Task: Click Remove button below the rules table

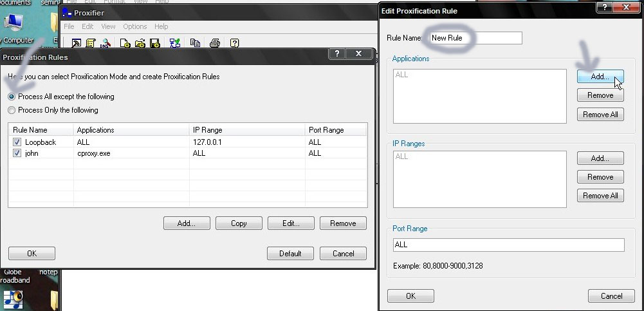Action: click(343, 223)
